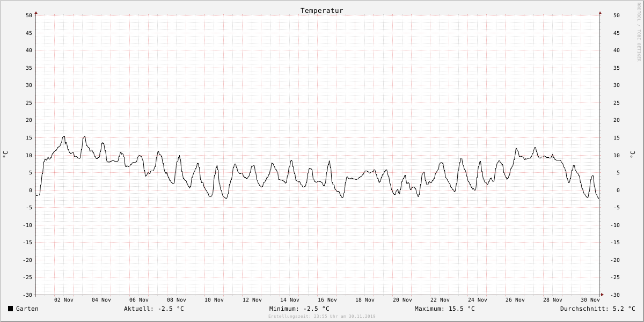
Task: Click the "40" tick on the left axis
Action: [29, 50]
